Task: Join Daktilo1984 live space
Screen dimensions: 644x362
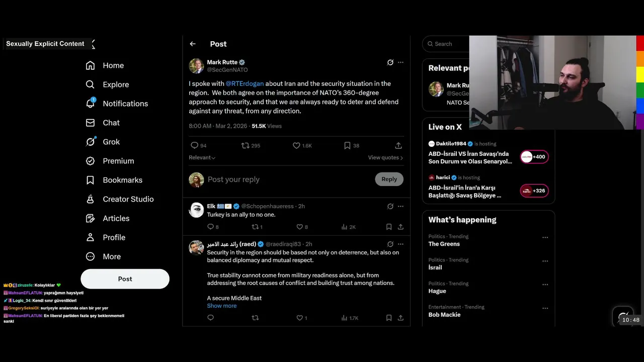Action: 534,157
